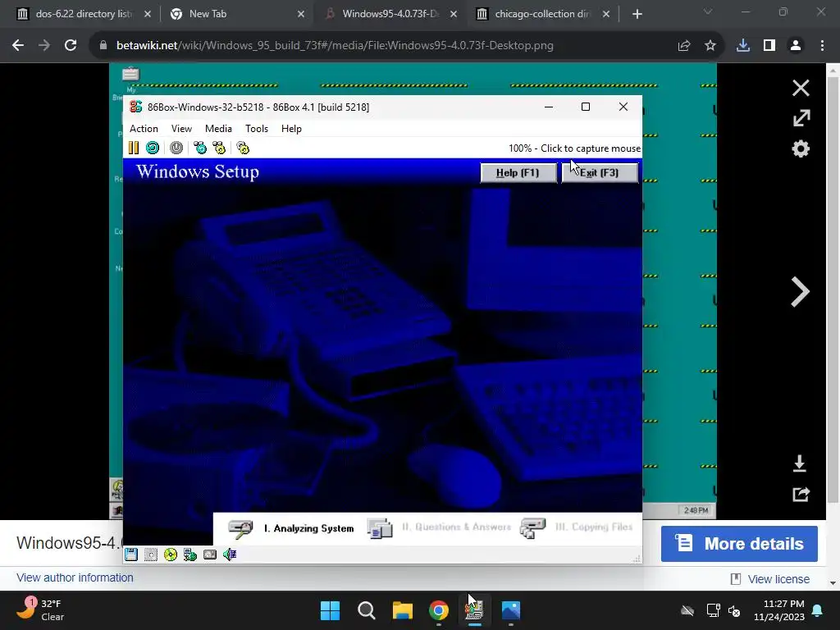This screenshot has width=840, height=630.
Task: Open Chrome tab search dropdown arrow
Action: point(708,11)
